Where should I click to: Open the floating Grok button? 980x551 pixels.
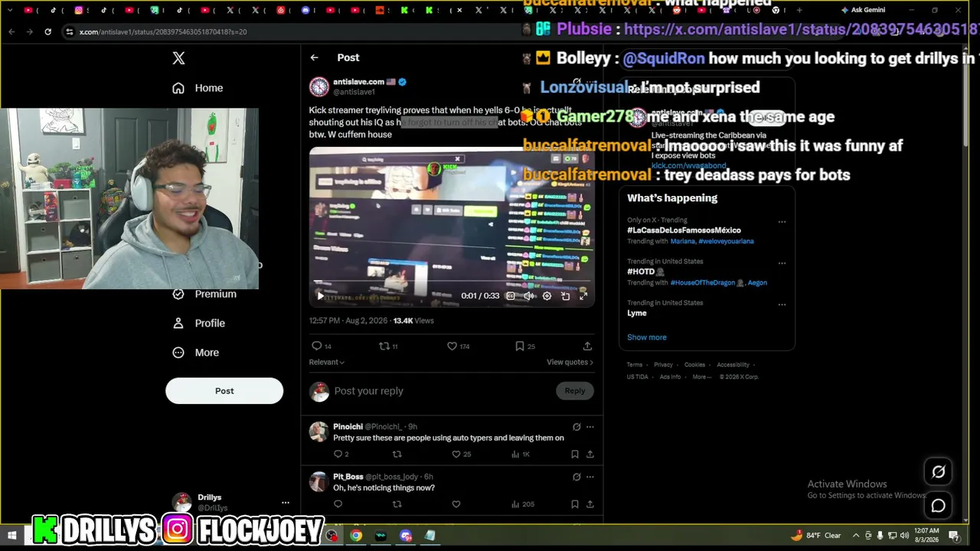pyautogui.click(x=939, y=472)
